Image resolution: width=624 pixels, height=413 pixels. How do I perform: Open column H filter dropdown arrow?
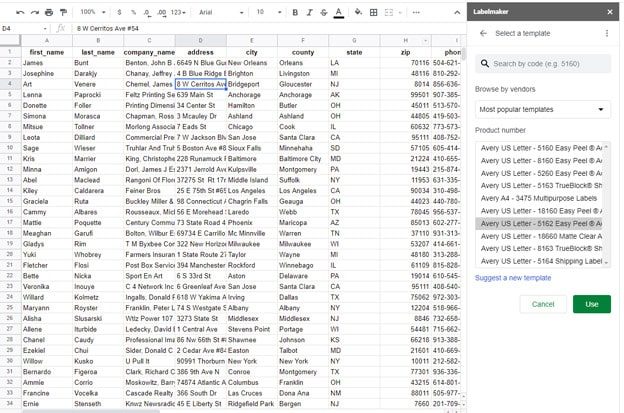point(425,41)
